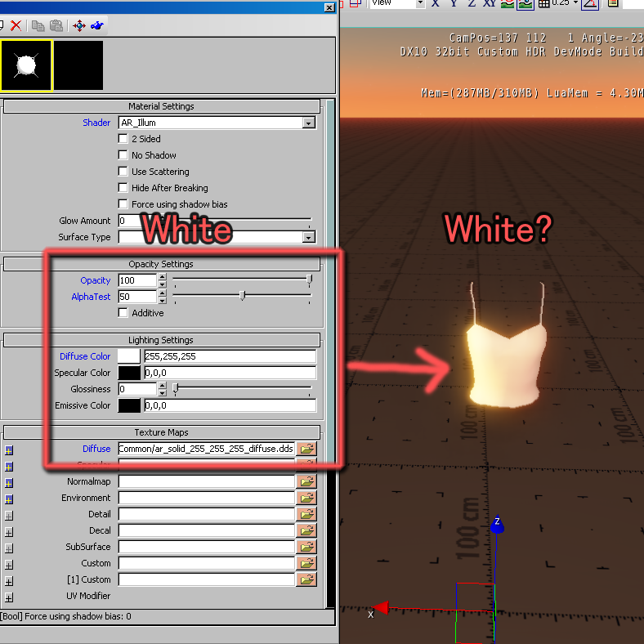Screen dimensions: 644x644
Task: Decrease AlphaTest with the down stepper arrow
Action: pyautogui.click(x=163, y=300)
